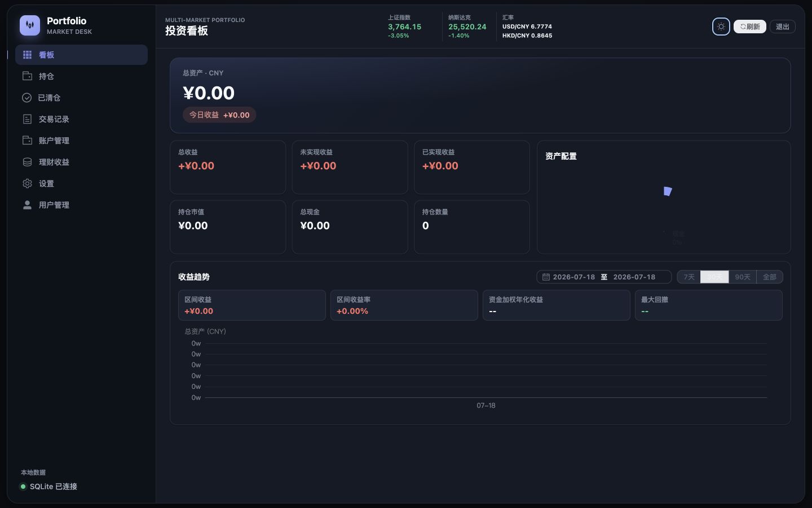Click the start date 2026-07-18 field
The image size is (812, 508).
coord(574,277)
